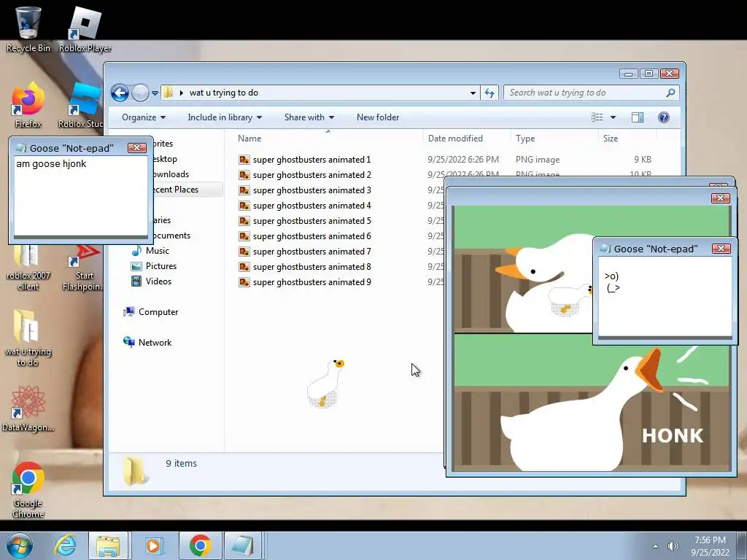Launch Internet Explorer from the taskbar
Screen dimensions: 747x560
click(65, 545)
